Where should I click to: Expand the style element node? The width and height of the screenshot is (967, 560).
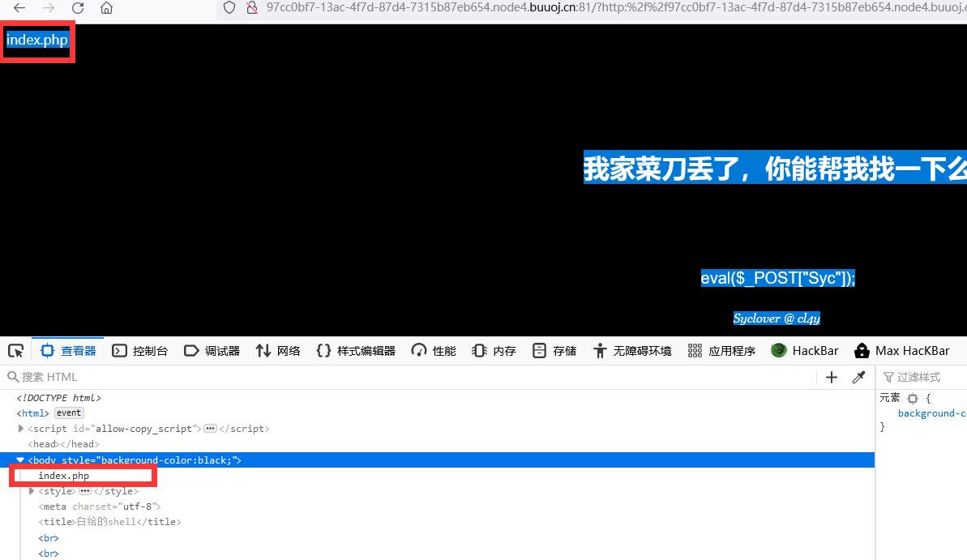[x=32, y=491]
